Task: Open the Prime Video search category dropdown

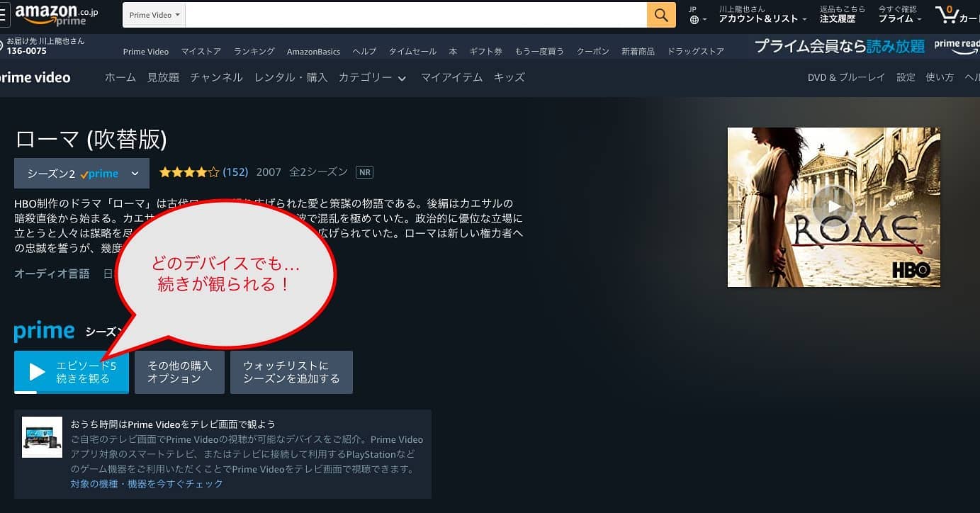Action: coord(154,15)
